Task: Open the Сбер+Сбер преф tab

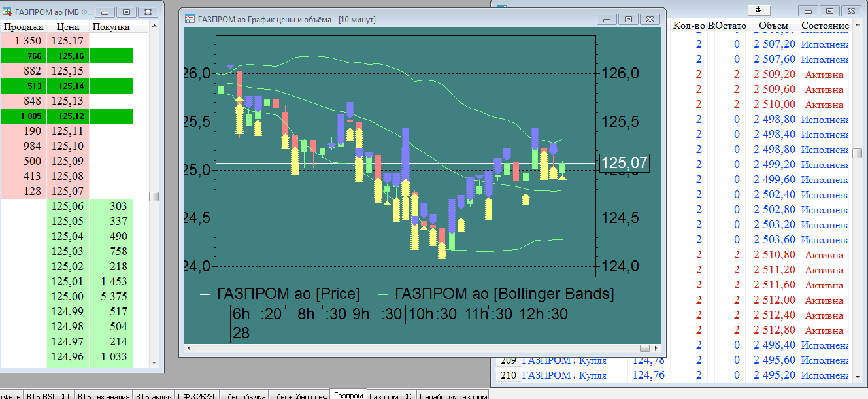Action: (x=299, y=395)
